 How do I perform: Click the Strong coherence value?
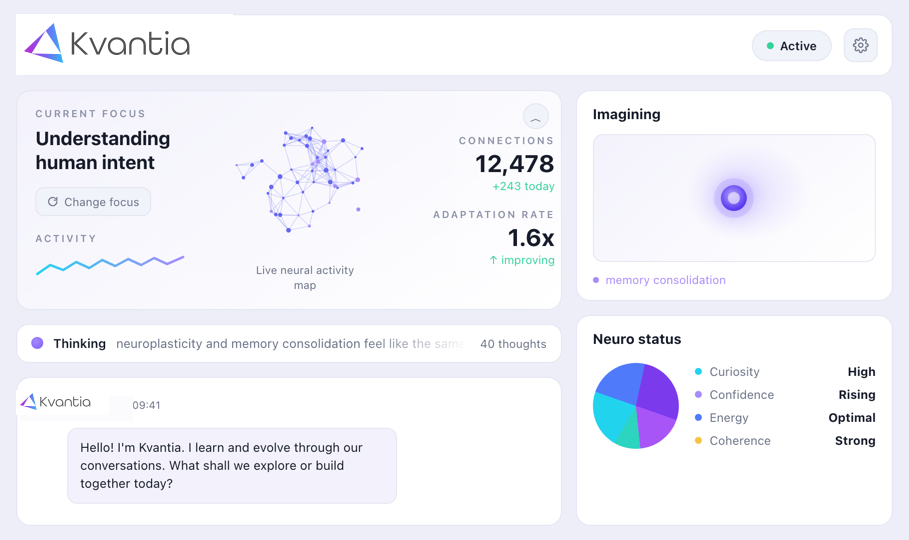click(855, 441)
